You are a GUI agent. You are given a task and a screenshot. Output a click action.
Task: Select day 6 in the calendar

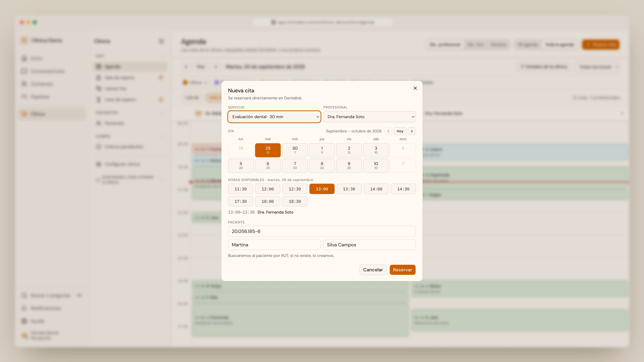[268, 166]
